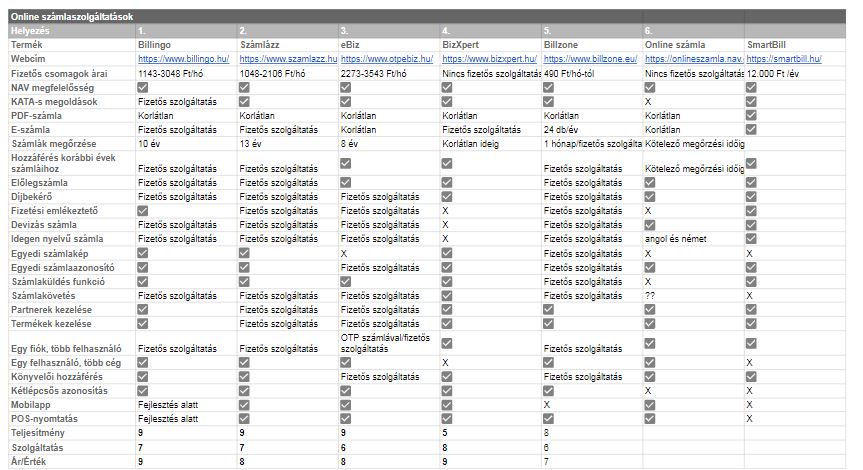Select the 'Online számlaszolgáltatások' title cell
This screenshot has height=470, width=863.
click(x=70, y=17)
